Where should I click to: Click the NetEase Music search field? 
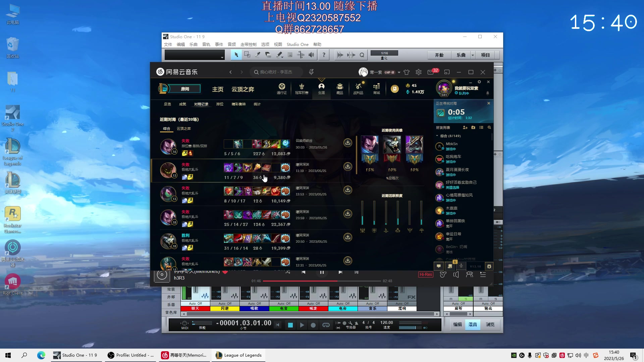[276, 72]
